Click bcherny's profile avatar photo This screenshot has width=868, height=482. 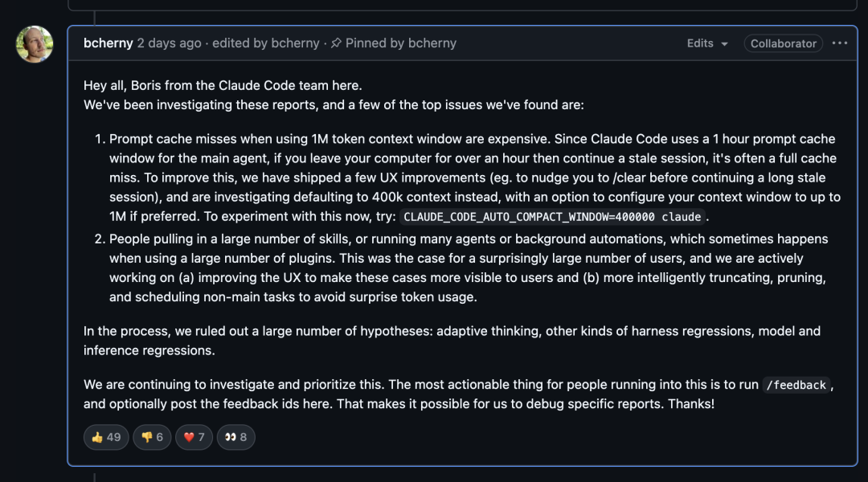tap(35, 44)
